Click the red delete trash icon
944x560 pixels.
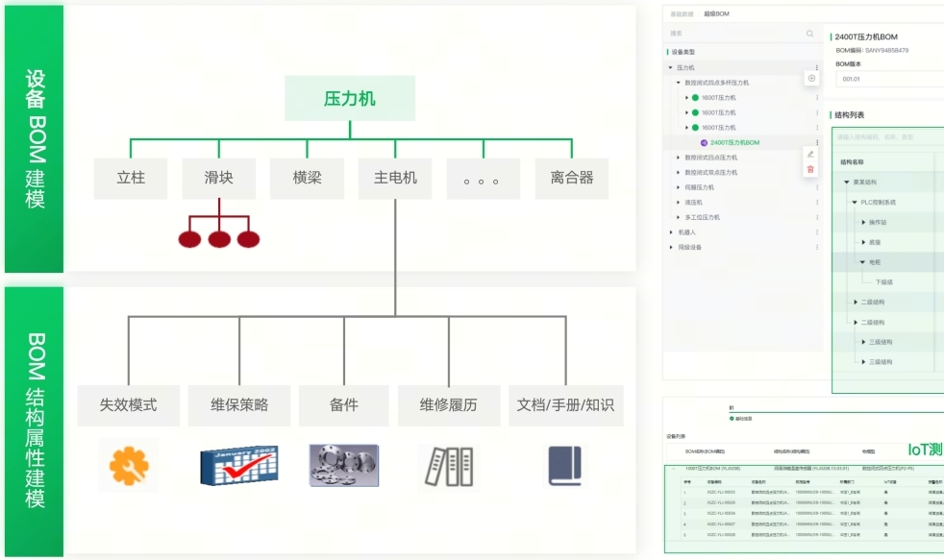pyautogui.click(x=810, y=169)
